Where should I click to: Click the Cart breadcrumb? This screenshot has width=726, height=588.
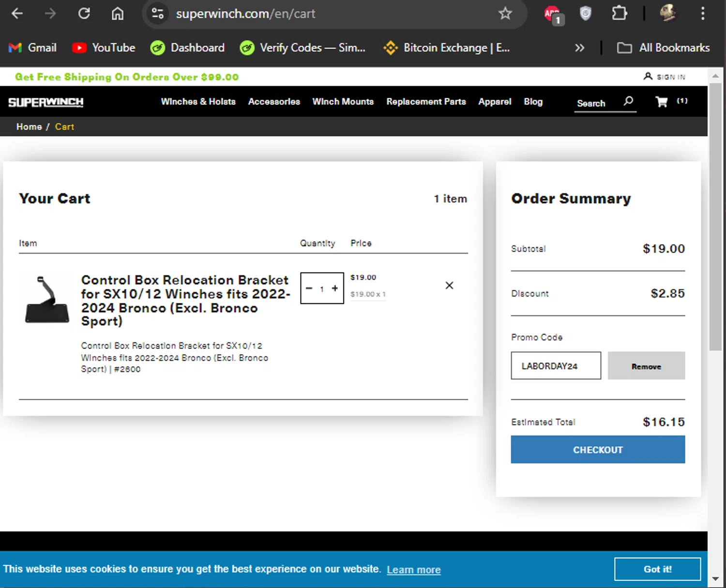[64, 127]
